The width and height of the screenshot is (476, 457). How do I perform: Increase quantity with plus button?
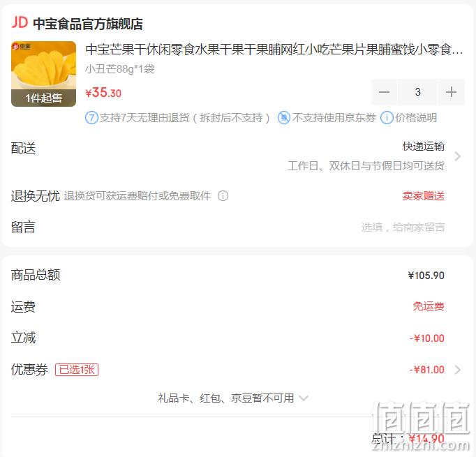point(452,92)
